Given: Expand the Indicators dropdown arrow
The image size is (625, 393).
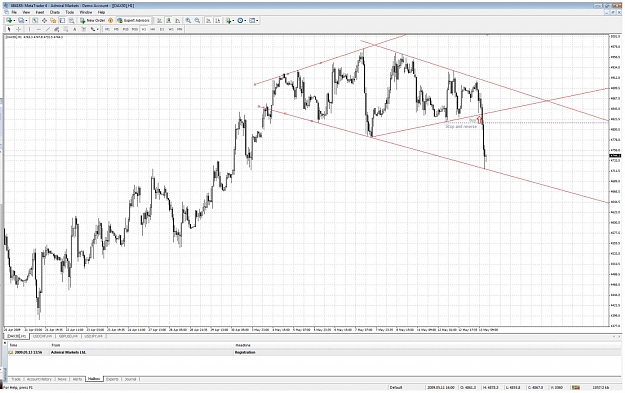Looking at the screenshot, I should [234, 20].
